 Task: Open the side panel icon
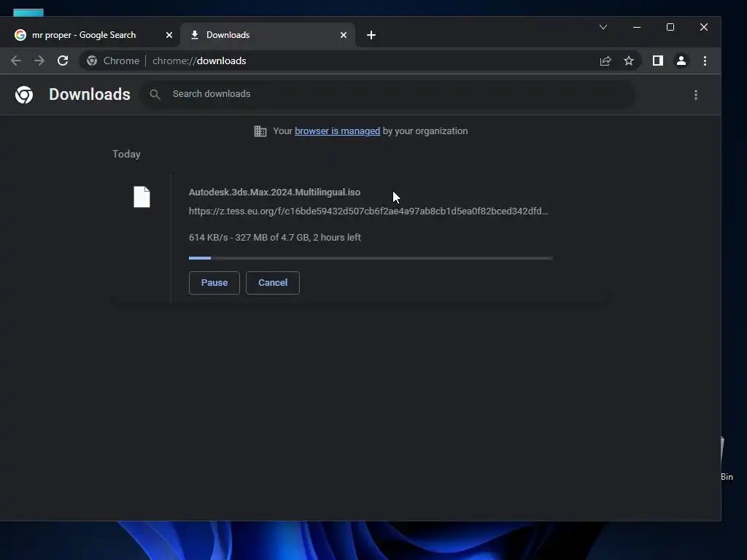point(658,61)
